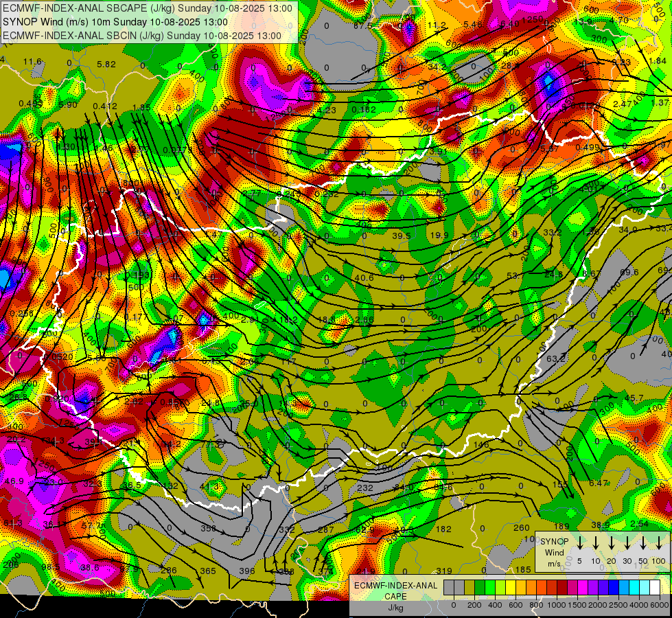Click the 100 m/s wind arrow in legend

click(659, 542)
